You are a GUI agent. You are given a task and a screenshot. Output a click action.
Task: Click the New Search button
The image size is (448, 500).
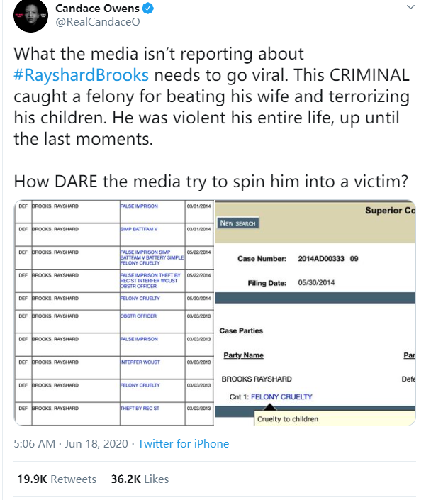tap(237, 223)
